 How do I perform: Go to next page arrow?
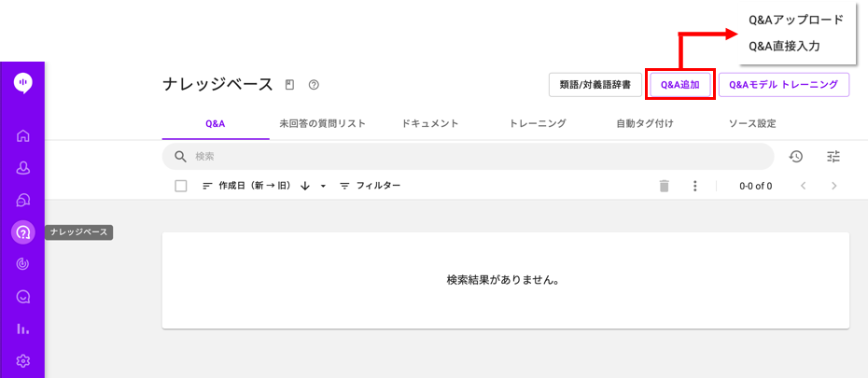(834, 186)
